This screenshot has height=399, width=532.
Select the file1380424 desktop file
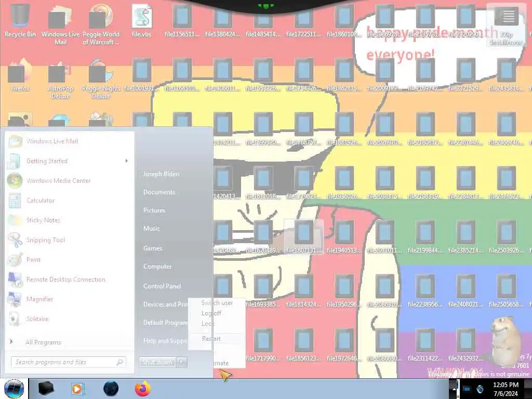tap(222, 20)
